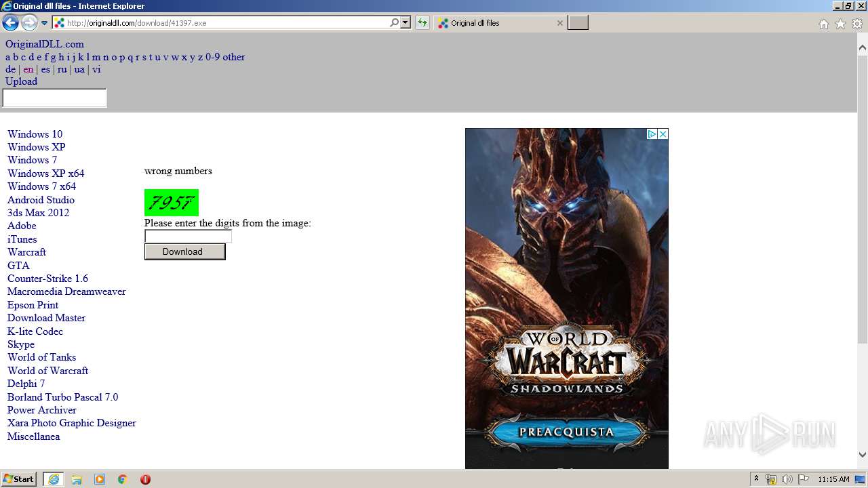
Task: Open World of Warcraft category
Action: (47, 371)
